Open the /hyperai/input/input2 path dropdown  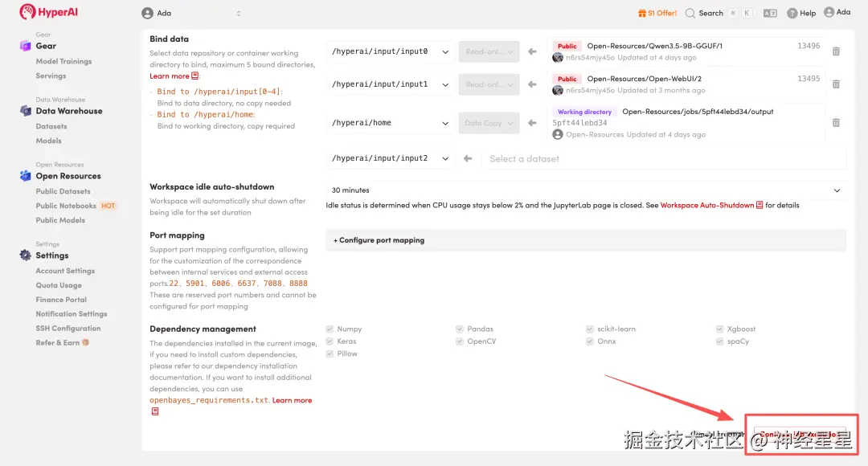390,158
